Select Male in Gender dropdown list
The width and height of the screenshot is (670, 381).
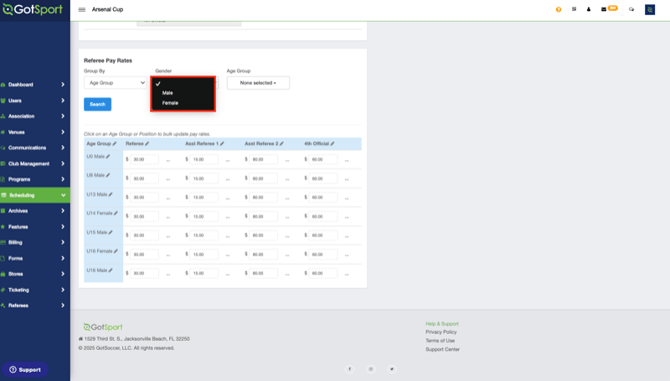point(168,93)
